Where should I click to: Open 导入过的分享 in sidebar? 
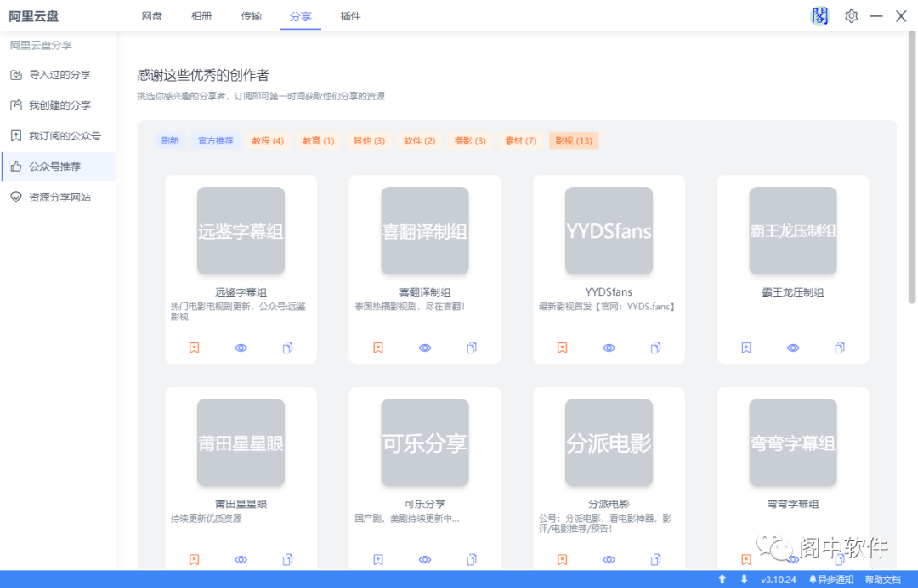coord(58,74)
